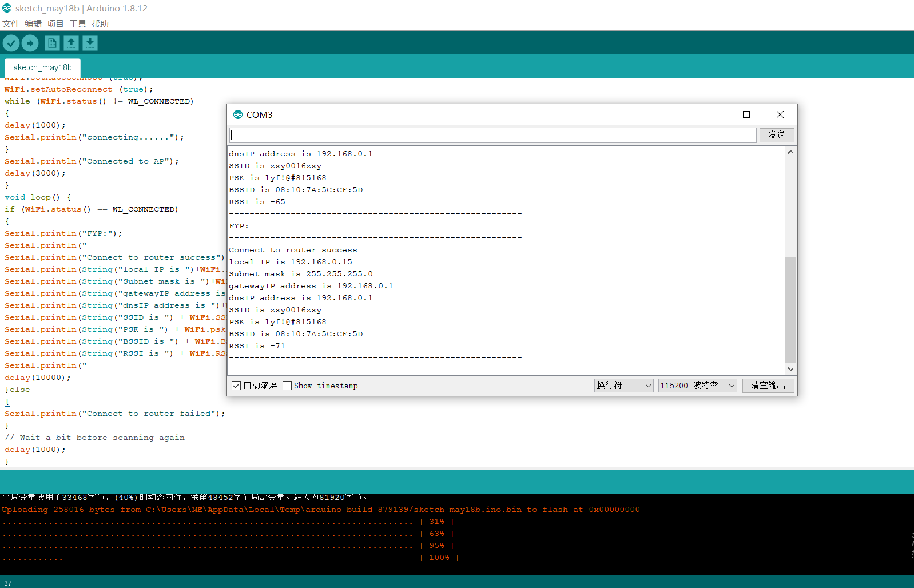This screenshot has height=588, width=914.
Task: Click the 'Connect to router success' output line
Action: (x=293, y=250)
